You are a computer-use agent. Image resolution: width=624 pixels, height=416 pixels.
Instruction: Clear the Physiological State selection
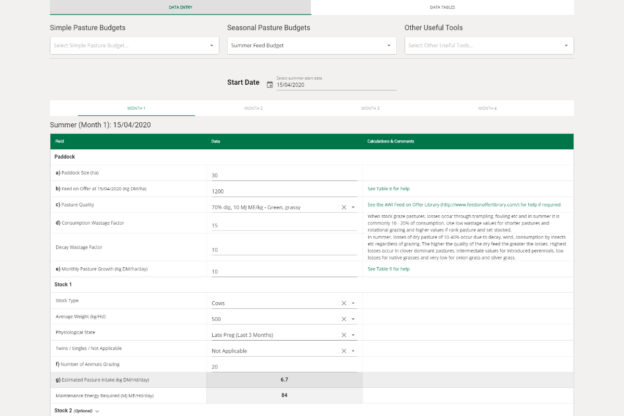[343, 335]
